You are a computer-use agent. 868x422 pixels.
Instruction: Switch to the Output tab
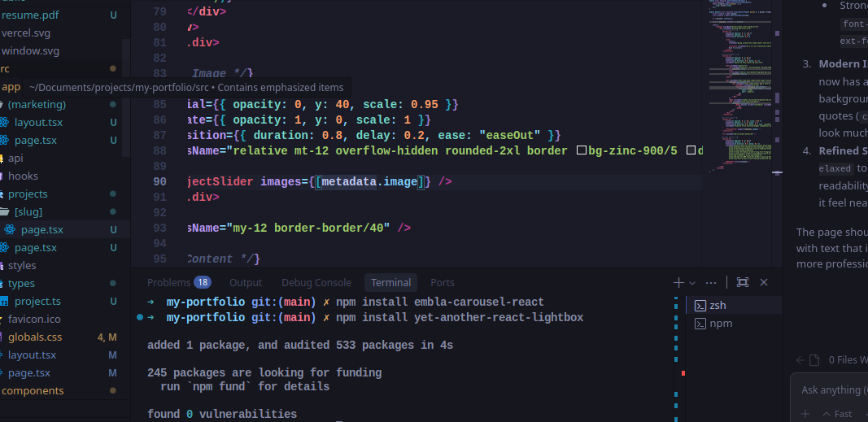(x=246, y=283)
